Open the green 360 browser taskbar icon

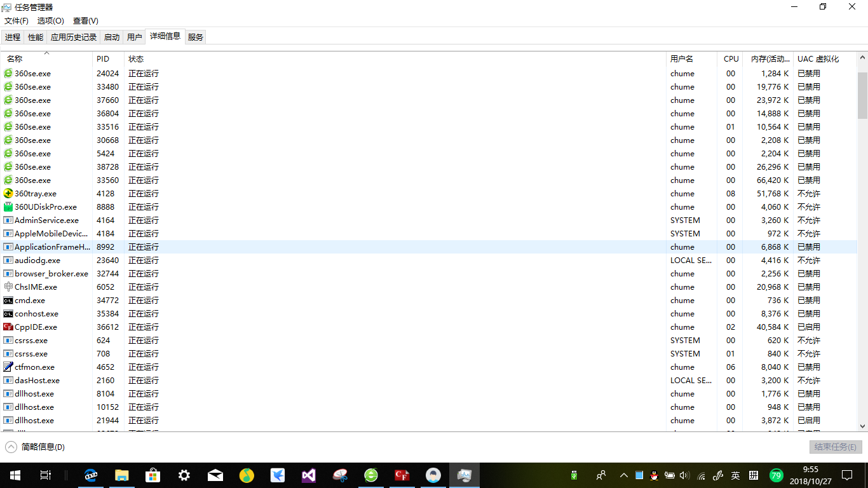coord(371,475)
